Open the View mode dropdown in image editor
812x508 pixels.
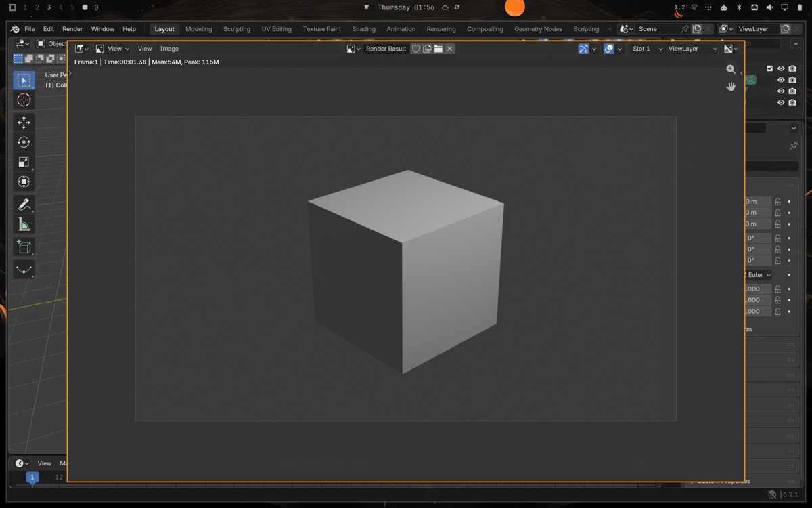pos(112,49)
